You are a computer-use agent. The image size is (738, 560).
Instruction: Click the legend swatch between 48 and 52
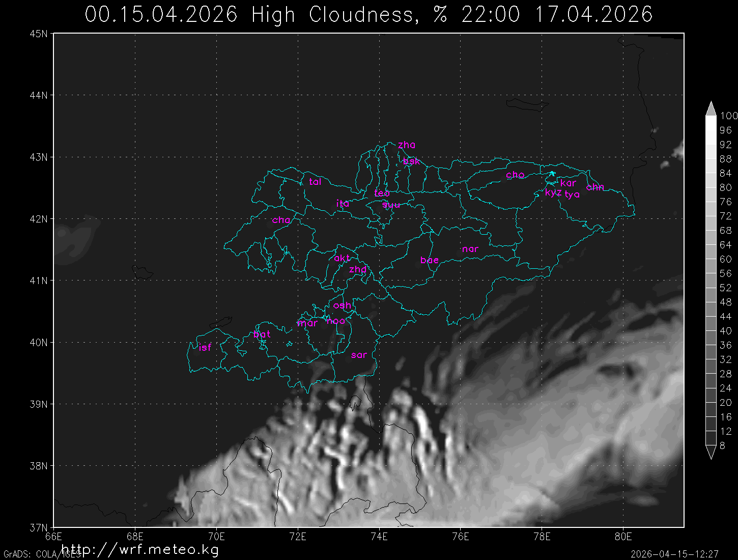711,295
